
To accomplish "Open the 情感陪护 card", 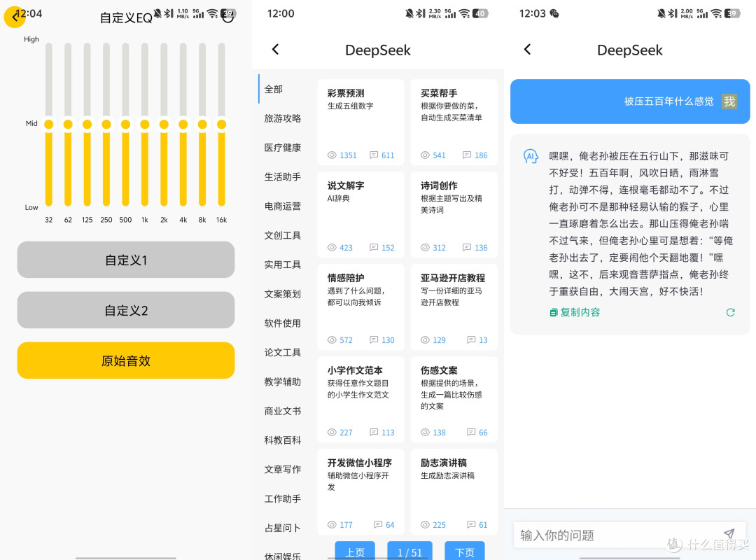I will pyautogui.click(x=360, y=305).
